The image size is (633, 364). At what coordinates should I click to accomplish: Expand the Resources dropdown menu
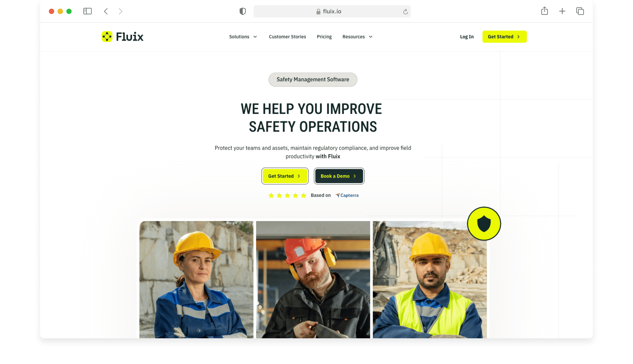click(357, 37)
